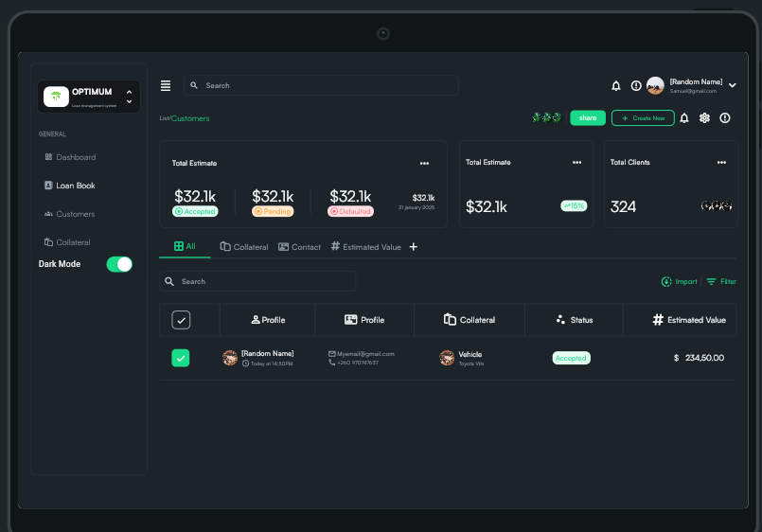762x532 pixels.
Task: Open options menu on Total Clients card
Action: [721, 162]
